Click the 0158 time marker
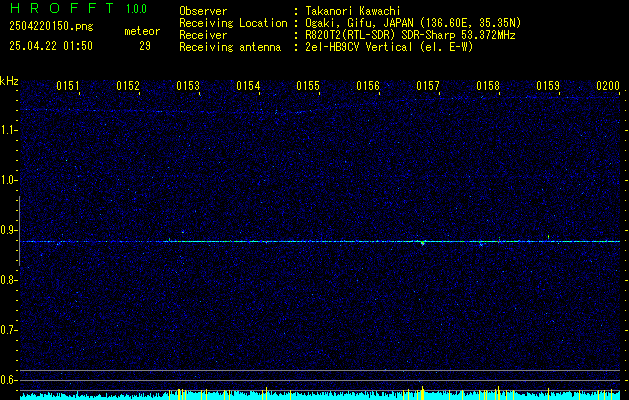 tap(488, 86)
